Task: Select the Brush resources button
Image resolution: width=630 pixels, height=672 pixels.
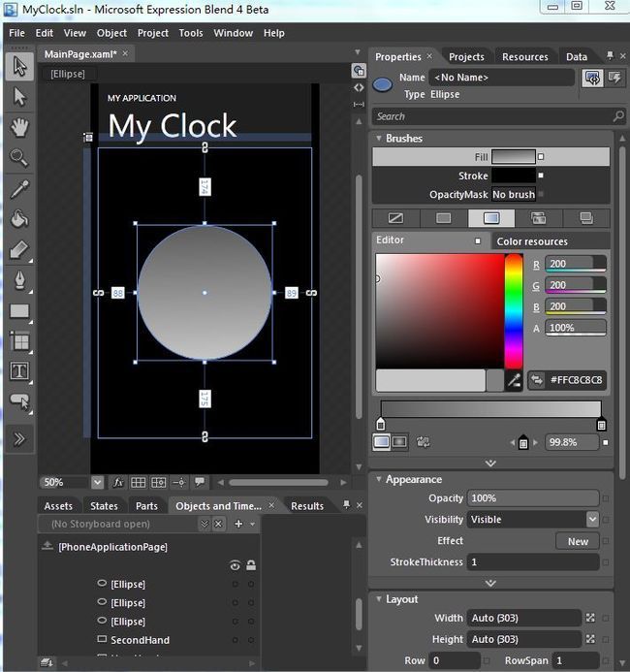Action: pyautogui.click(x=586, y=218)
